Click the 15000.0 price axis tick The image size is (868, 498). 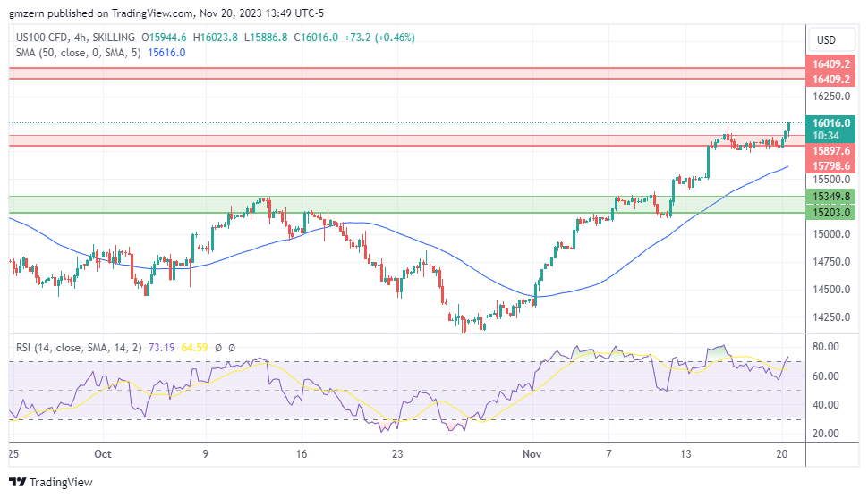click(x=831, y=234)
